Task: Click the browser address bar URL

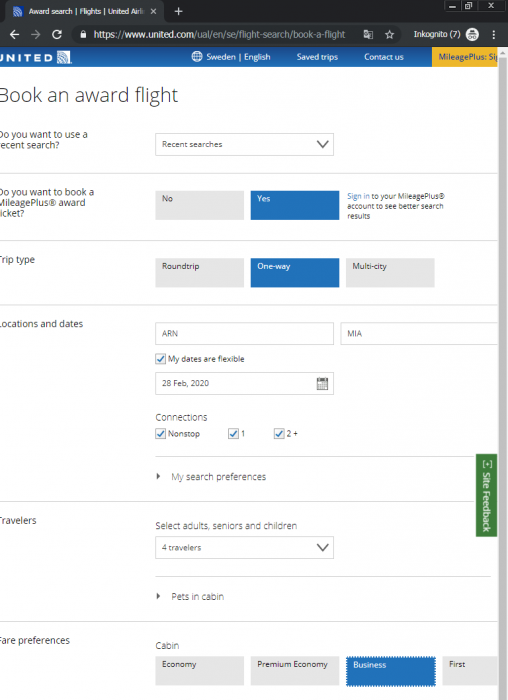Action: 219,34
